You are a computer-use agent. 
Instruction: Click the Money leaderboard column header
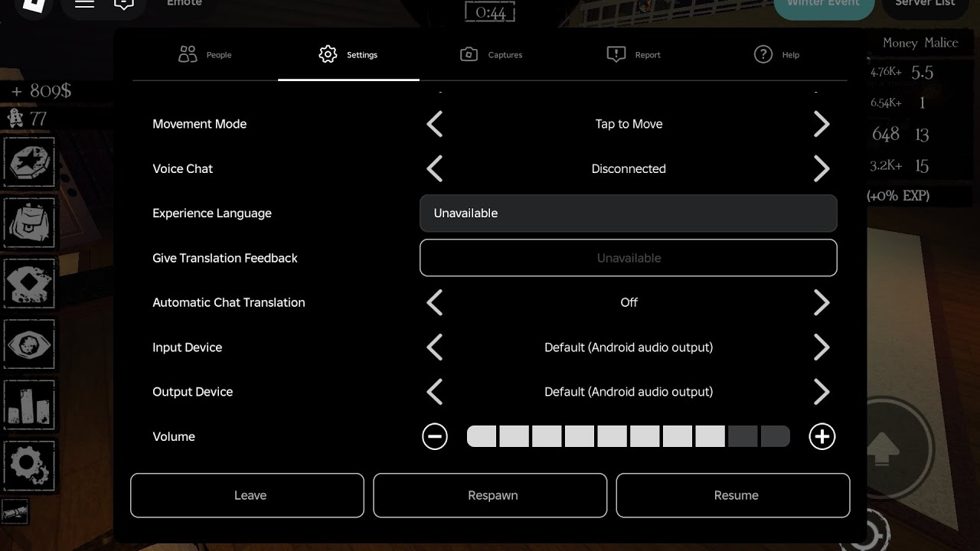pos(900,43)
